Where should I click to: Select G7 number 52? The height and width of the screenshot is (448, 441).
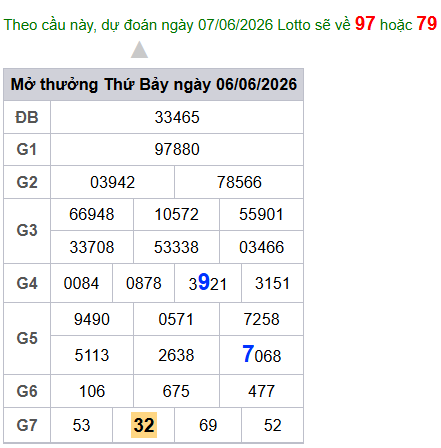click(x=272, y=425)
